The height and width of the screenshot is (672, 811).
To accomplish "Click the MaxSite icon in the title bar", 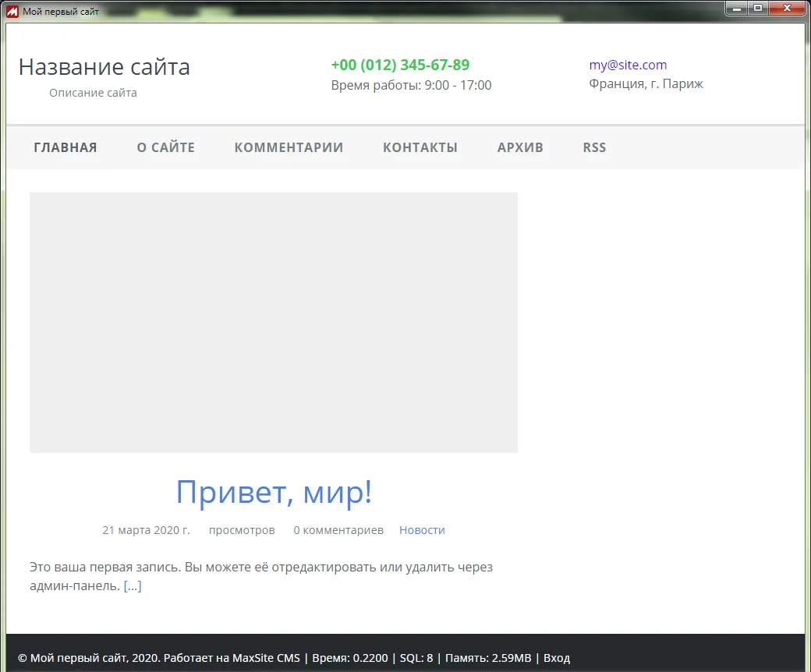I will [x=12, y=11].
